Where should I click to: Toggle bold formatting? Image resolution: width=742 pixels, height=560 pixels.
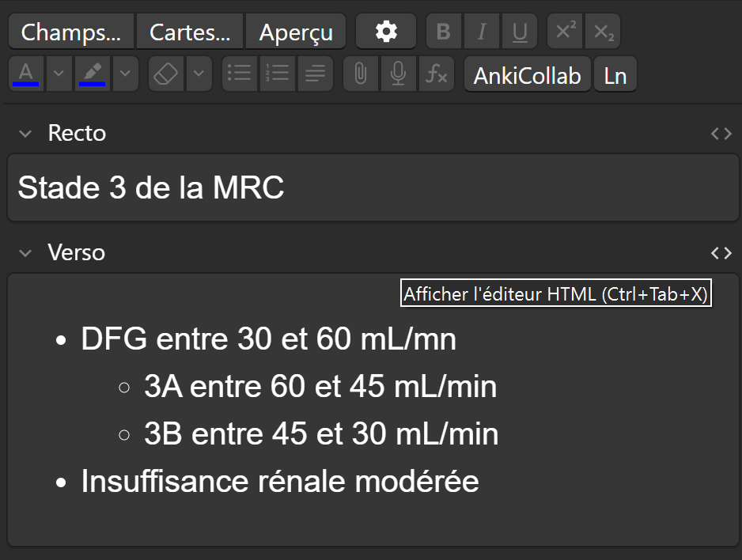[x=443, y=32]
